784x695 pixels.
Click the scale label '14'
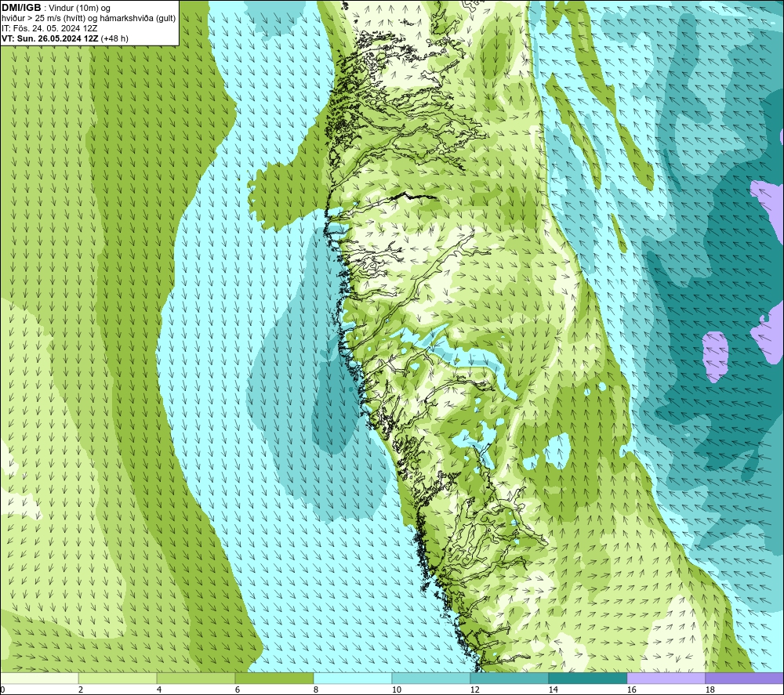[x=553, y=690]
